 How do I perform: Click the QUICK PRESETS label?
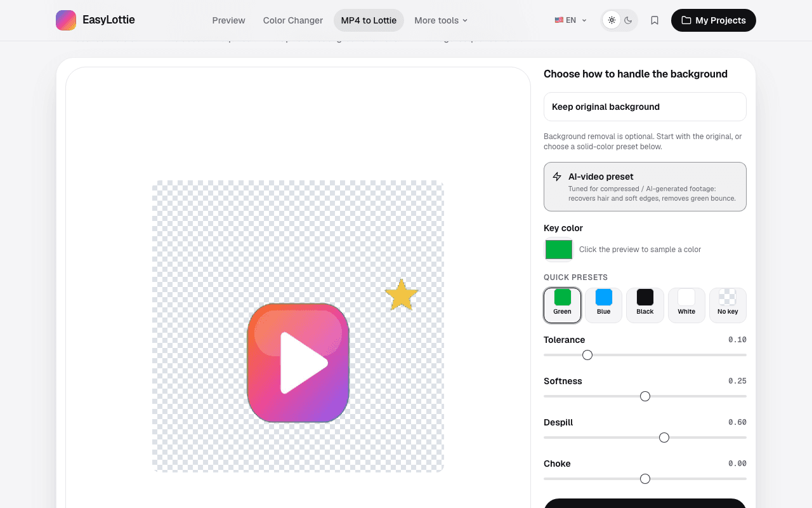point(576,277)
